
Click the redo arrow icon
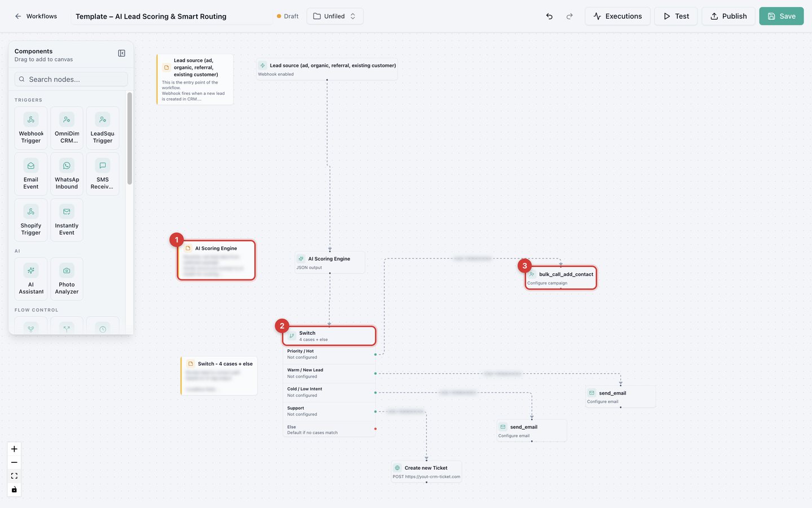point(570,16)
